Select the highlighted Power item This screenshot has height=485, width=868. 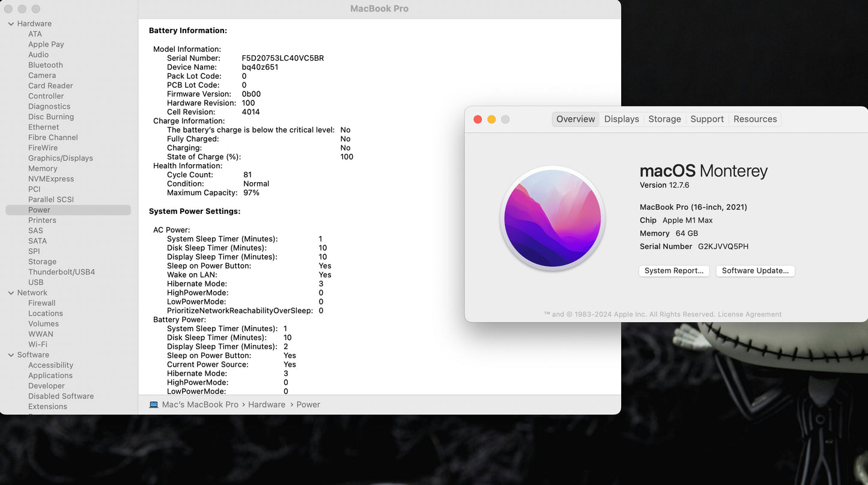click(x=68, y=210)
